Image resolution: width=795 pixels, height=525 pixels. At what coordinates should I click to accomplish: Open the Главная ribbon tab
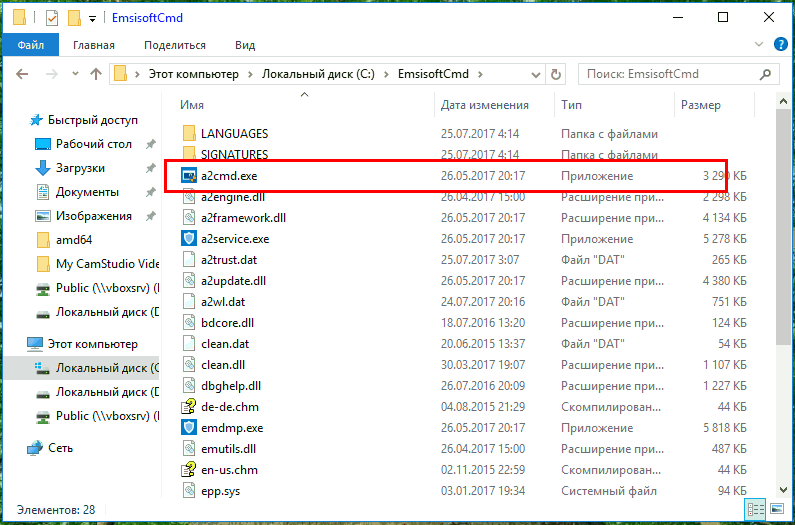coord(94,45)
